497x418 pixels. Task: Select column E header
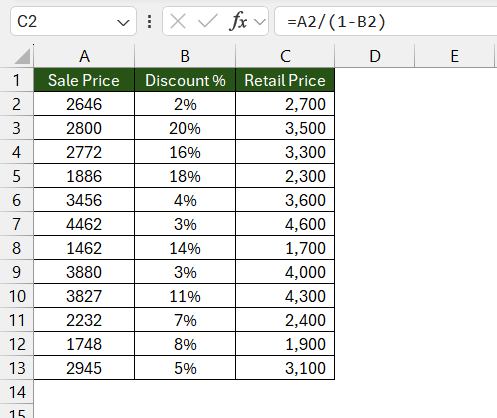point(454,56)
